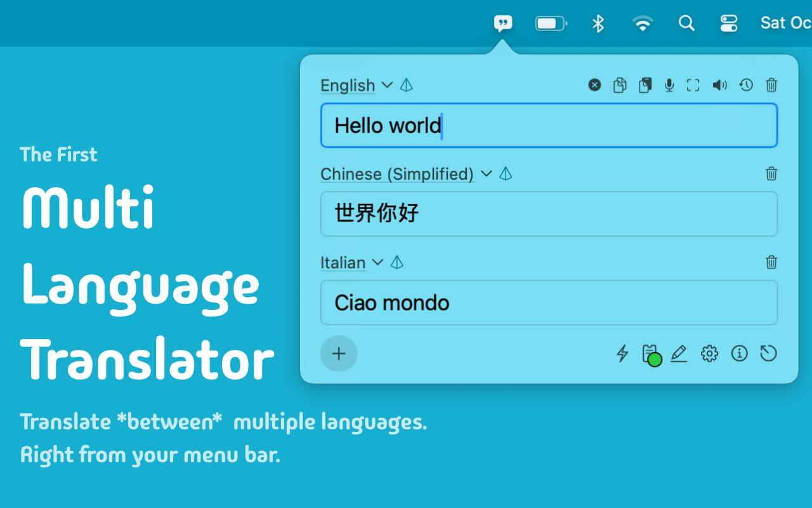
Task: Delete the English language row
Action: click(771, 85)
